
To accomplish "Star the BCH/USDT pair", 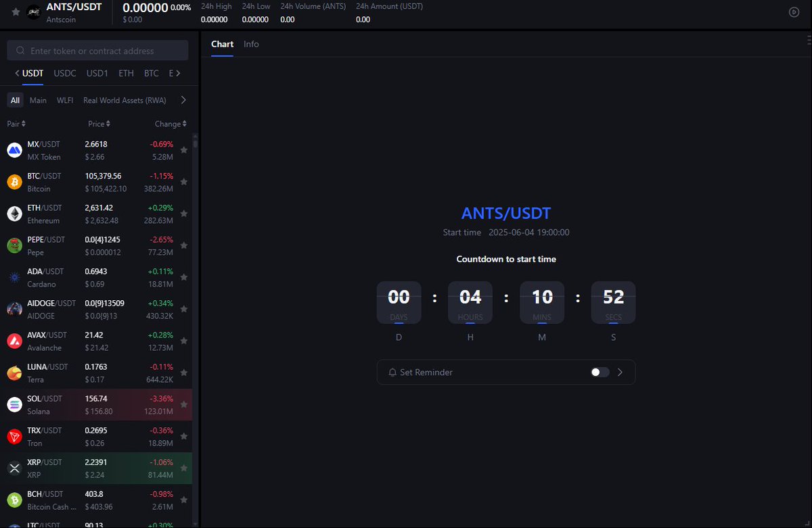I will (x=183, y=500).
